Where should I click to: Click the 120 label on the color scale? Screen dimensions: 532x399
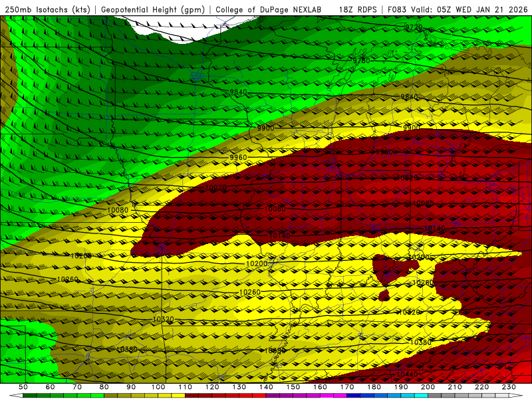(x=212, y=387)
